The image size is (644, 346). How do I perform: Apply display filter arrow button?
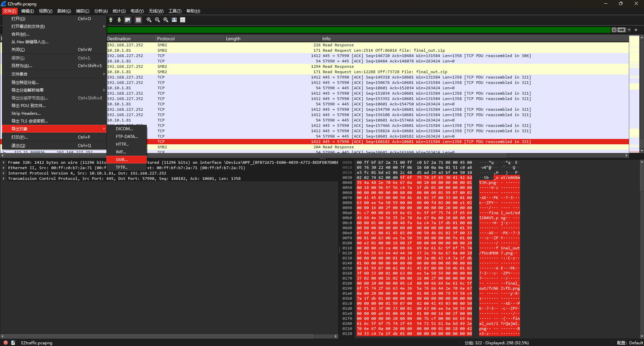pyautogui.click(x=622, y=30)
